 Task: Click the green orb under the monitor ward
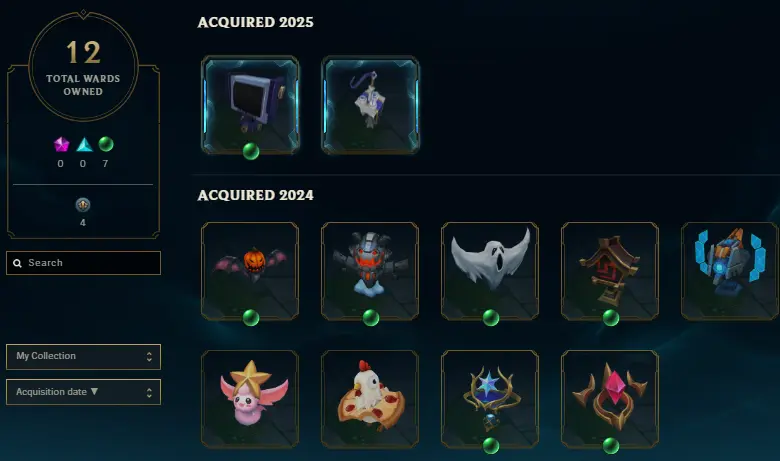[x=251, y=151]
